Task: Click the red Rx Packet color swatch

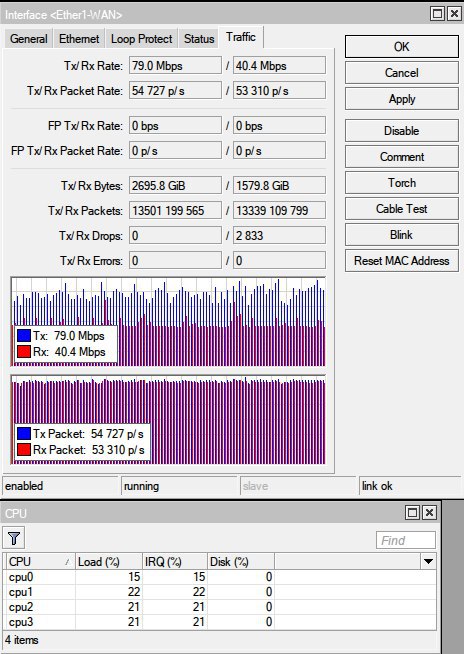Action: click(x=24, y=450)
